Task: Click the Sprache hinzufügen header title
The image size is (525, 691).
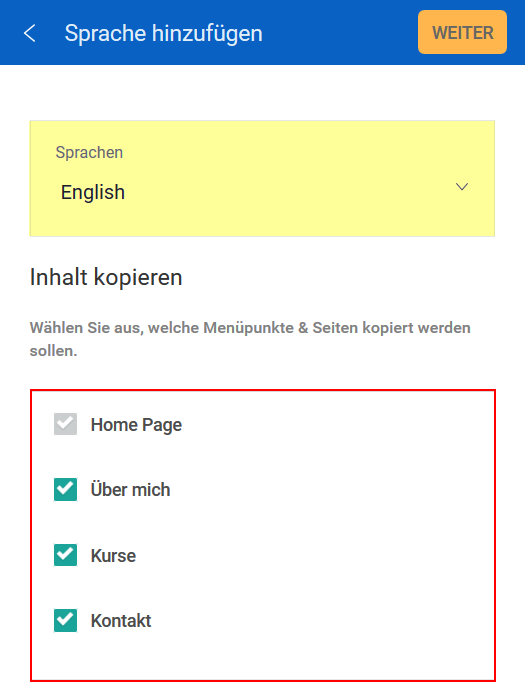Action: (164, 33)
